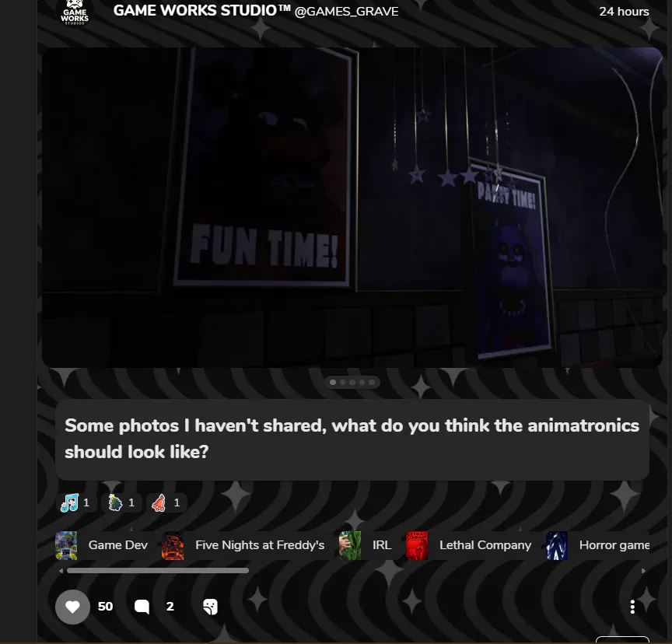Jump to second carousel image dot
Screen dimensions: 672x644
click(x=342, y=382)
